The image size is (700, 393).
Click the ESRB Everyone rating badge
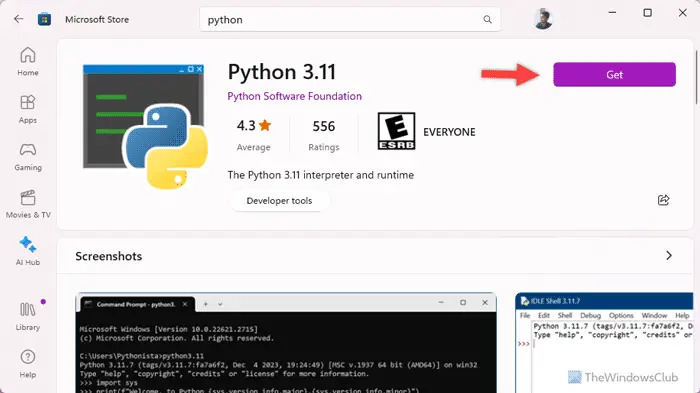coord(396,131)
